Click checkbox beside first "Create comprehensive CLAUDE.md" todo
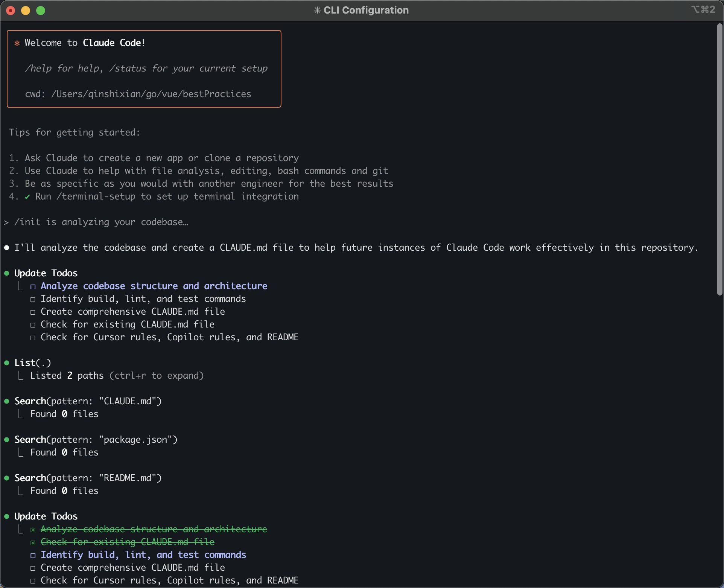The height and width of the screenshot is (588, 724). [33, 312]
